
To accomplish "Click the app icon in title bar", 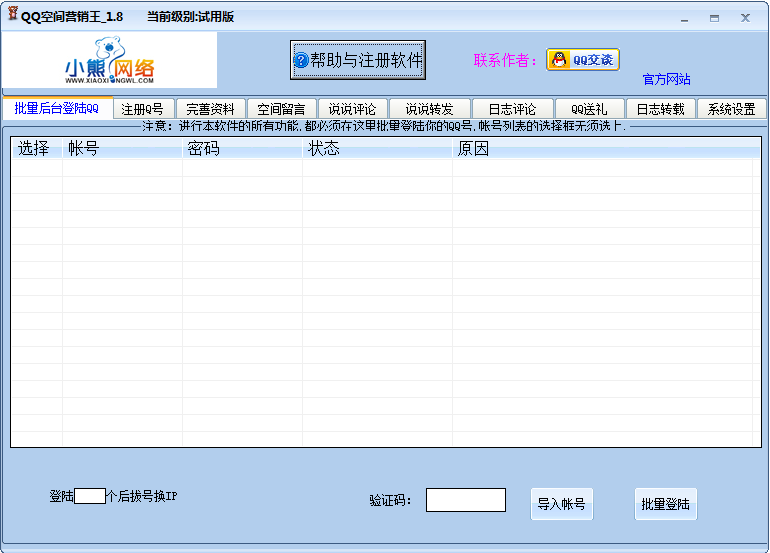I will pos(13,14).
